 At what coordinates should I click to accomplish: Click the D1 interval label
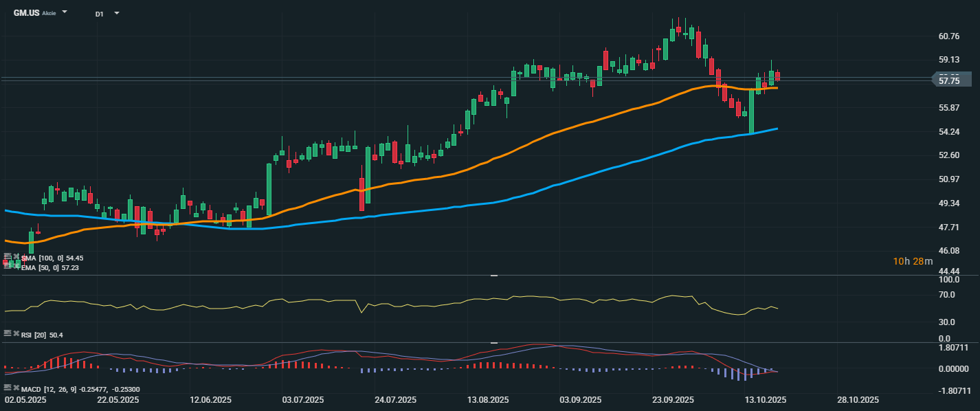pos(100,14)
